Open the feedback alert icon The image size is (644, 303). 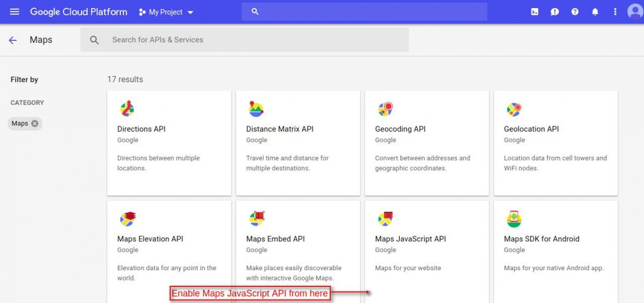click(x=555, y=12)
